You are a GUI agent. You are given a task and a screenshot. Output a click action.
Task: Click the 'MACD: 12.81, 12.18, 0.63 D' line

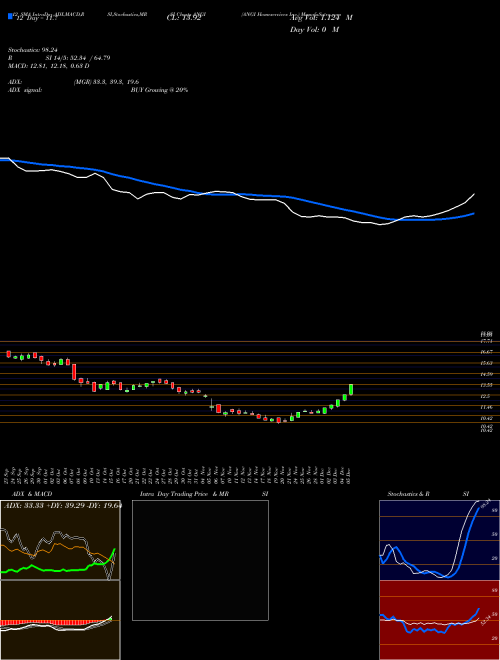(48, 66)
